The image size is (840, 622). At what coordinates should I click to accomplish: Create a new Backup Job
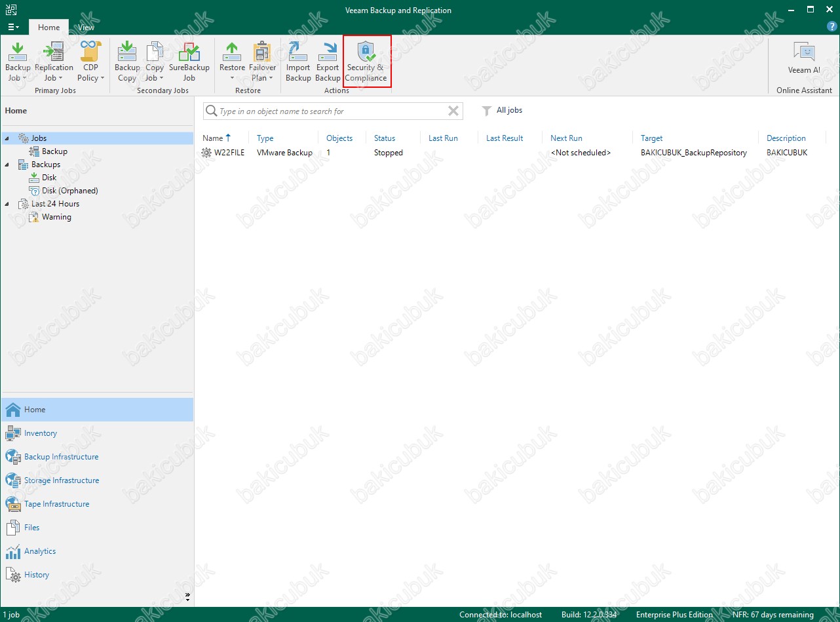coord(18,62)
